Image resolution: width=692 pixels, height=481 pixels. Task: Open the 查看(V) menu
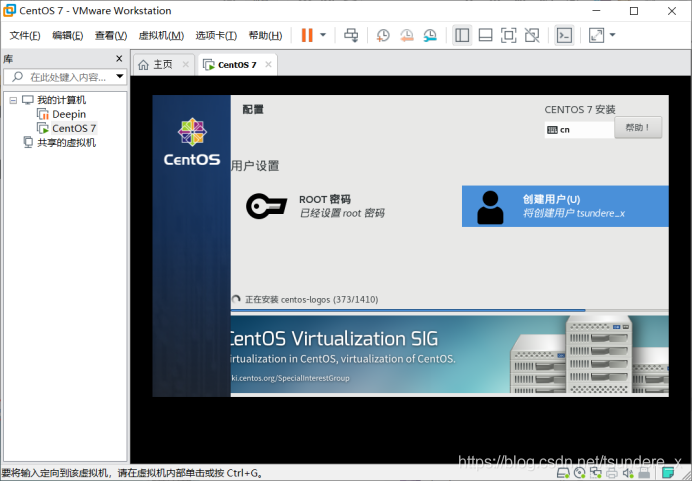click(111, 35)
